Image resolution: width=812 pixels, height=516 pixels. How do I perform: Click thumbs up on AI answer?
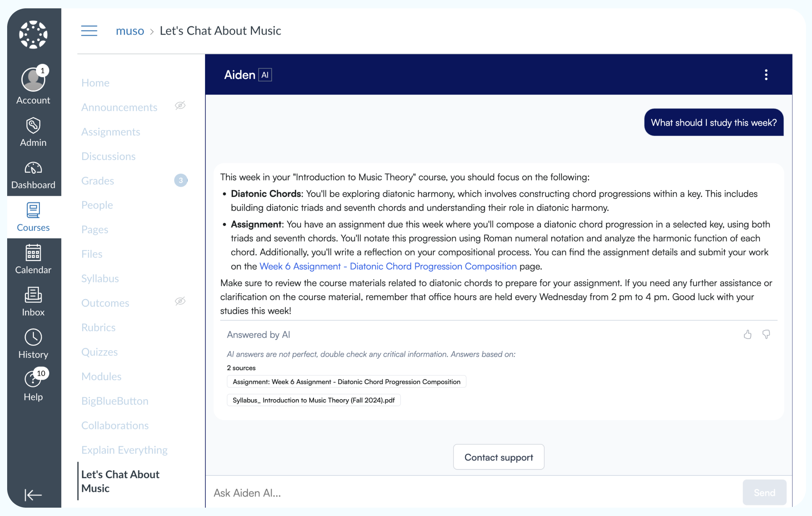pyautogui.click(x=748, y=334)
